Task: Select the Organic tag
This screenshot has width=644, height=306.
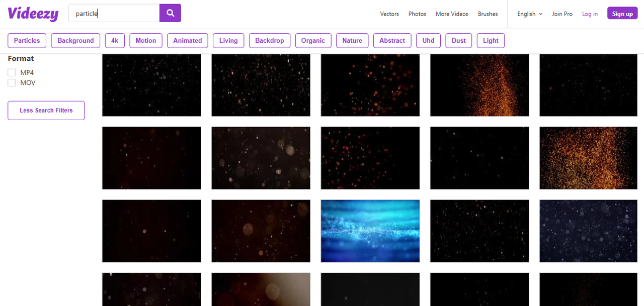Action: [313, 41]
